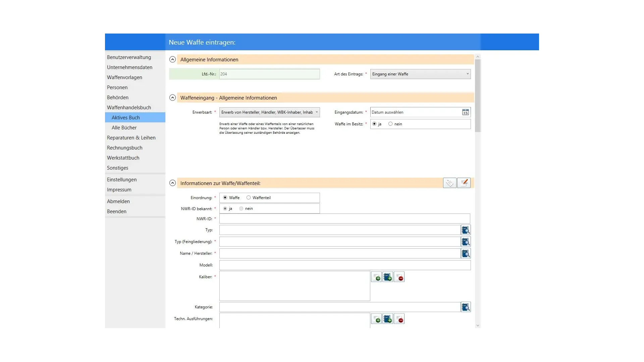Go to Waffenvorlagen in the sidebar menu

[124, 77]
